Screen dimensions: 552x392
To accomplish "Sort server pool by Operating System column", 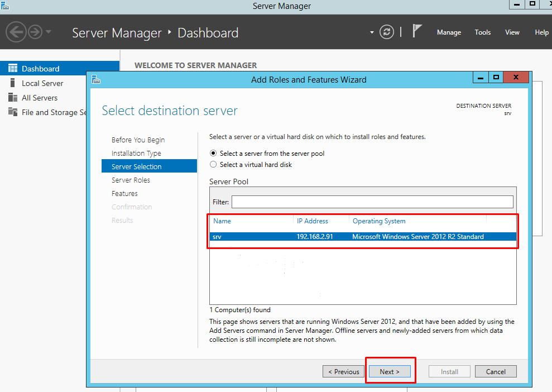I will [x=379, y=221].
